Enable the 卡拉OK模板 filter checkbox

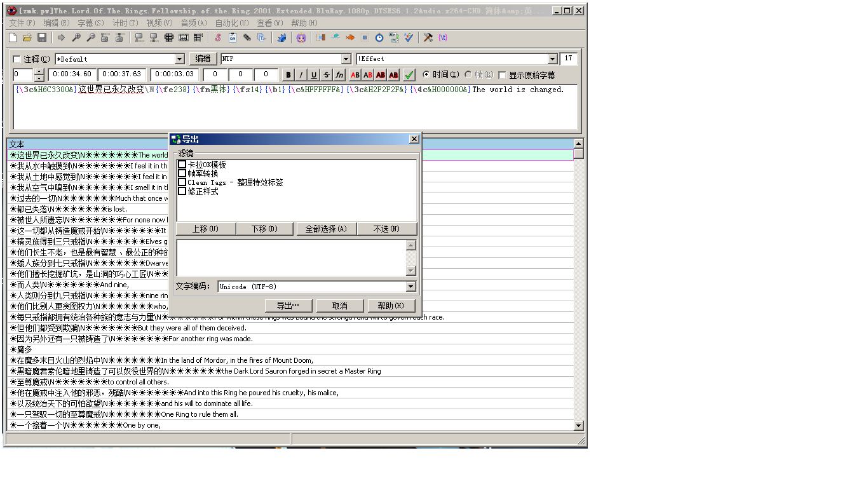tap(182, 165)
